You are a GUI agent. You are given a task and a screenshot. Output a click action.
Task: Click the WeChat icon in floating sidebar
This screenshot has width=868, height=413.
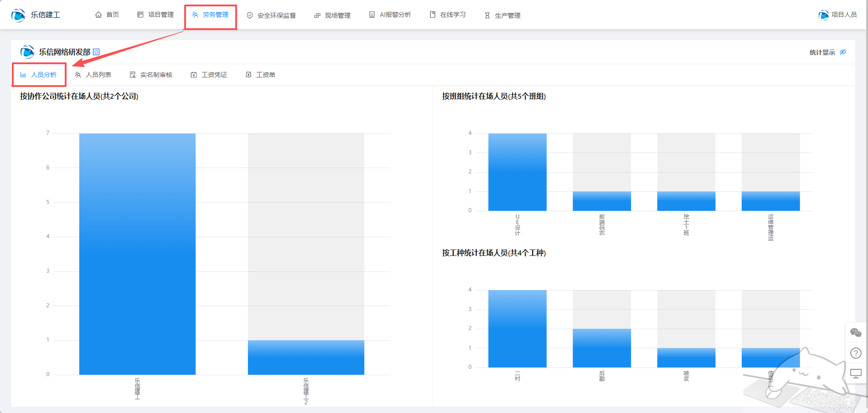point(856,333)
